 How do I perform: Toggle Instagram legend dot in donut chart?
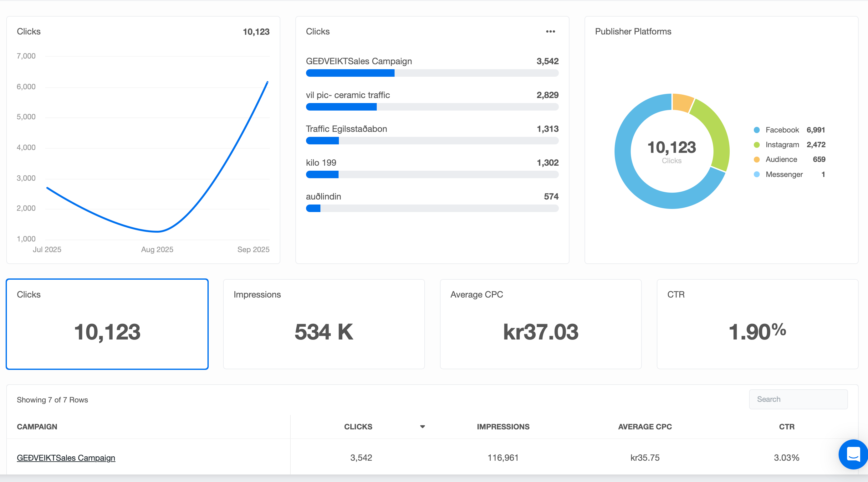(757, 145)
